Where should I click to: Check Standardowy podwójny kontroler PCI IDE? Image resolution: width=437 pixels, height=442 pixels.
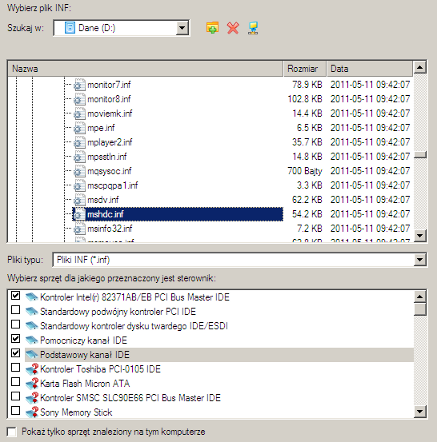coord(15,310)
